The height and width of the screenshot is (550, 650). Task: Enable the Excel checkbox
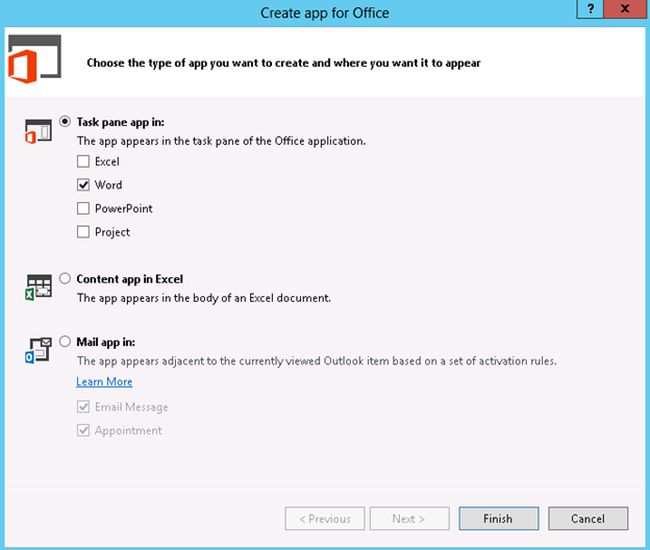[x=83, y=161]
